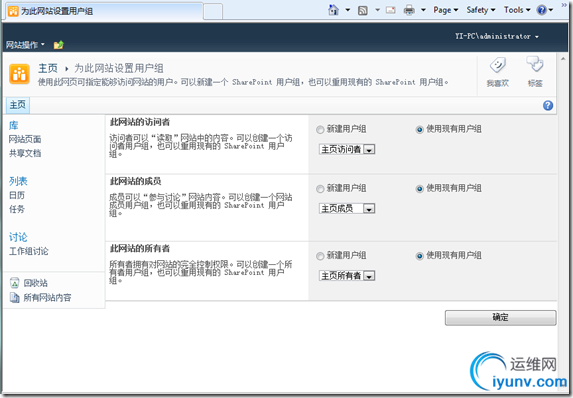Screen dimensions: 573x398
Task: Select 新建用户组 for site visitors
Action: click(320, 129)
